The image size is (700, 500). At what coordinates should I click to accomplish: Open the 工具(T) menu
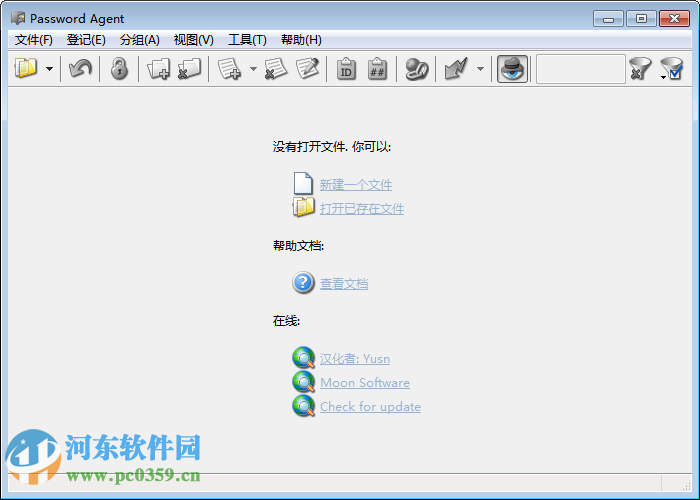click(x=247, y=40)
